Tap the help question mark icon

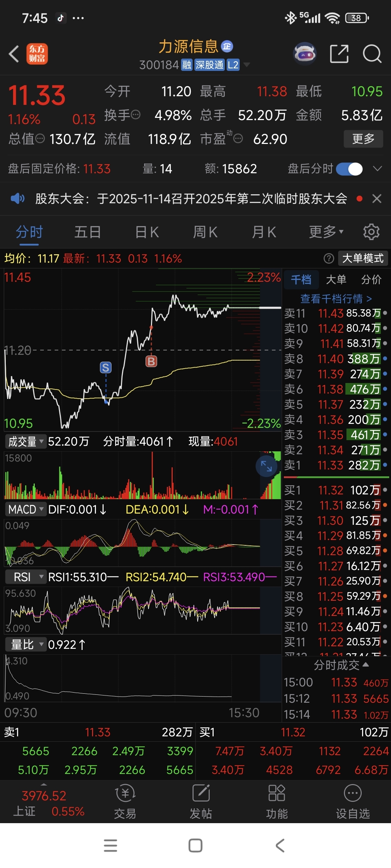point(328,258)
